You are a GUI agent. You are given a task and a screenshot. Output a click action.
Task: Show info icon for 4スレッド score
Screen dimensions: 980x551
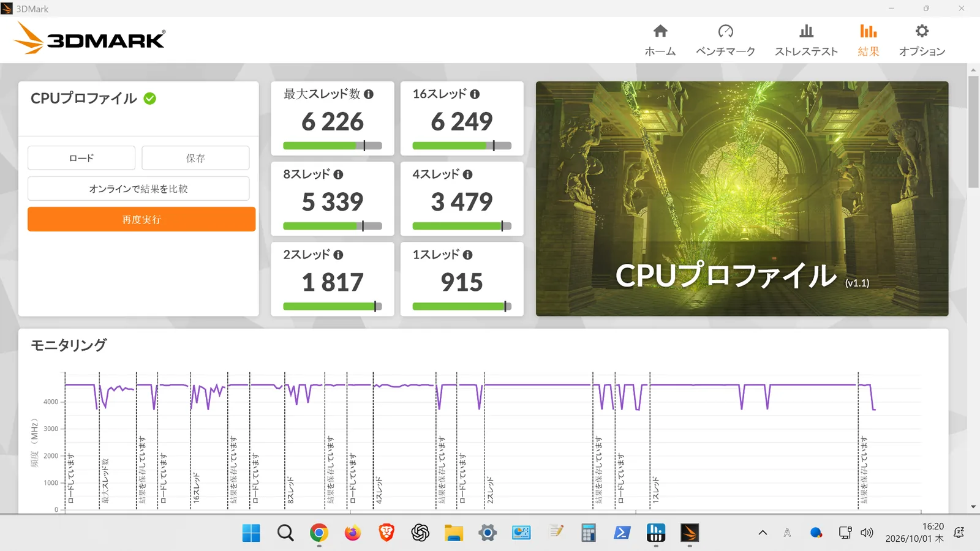(468, 174)
